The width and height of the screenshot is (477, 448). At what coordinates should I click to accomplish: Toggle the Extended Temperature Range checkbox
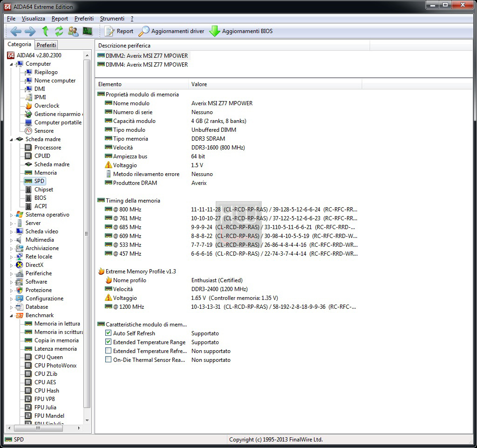point(108,342)
